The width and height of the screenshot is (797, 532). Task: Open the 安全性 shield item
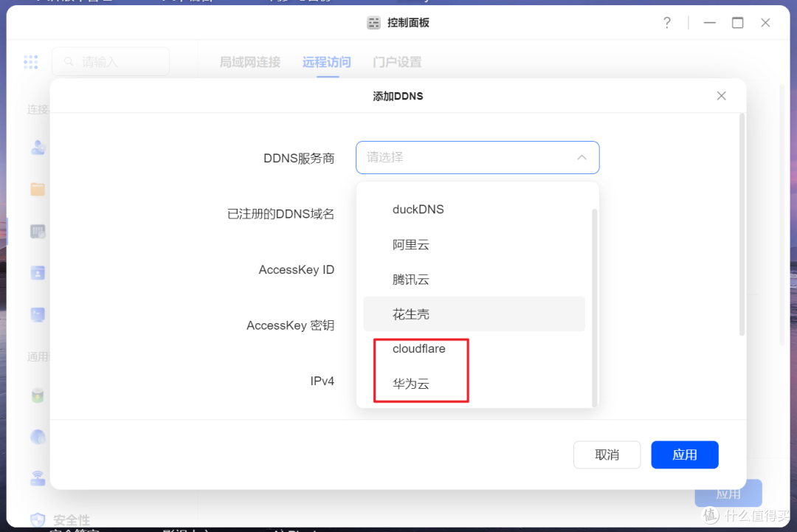point(60,519)
